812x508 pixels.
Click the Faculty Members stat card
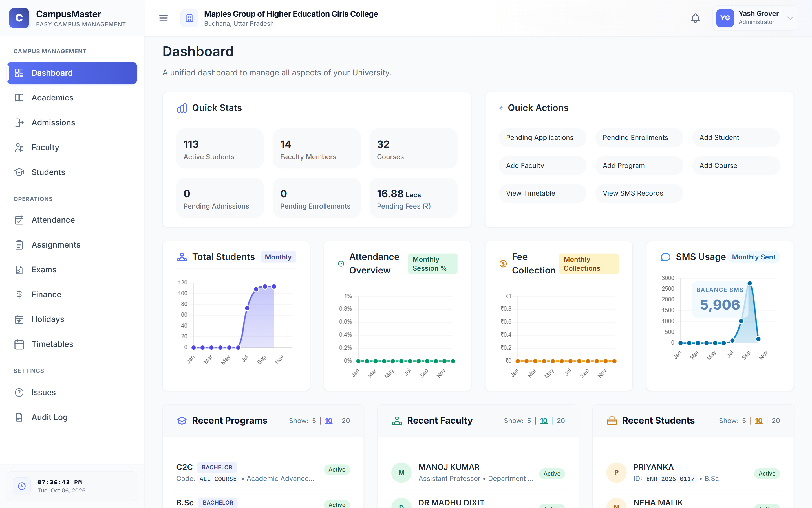pos(317,148)
